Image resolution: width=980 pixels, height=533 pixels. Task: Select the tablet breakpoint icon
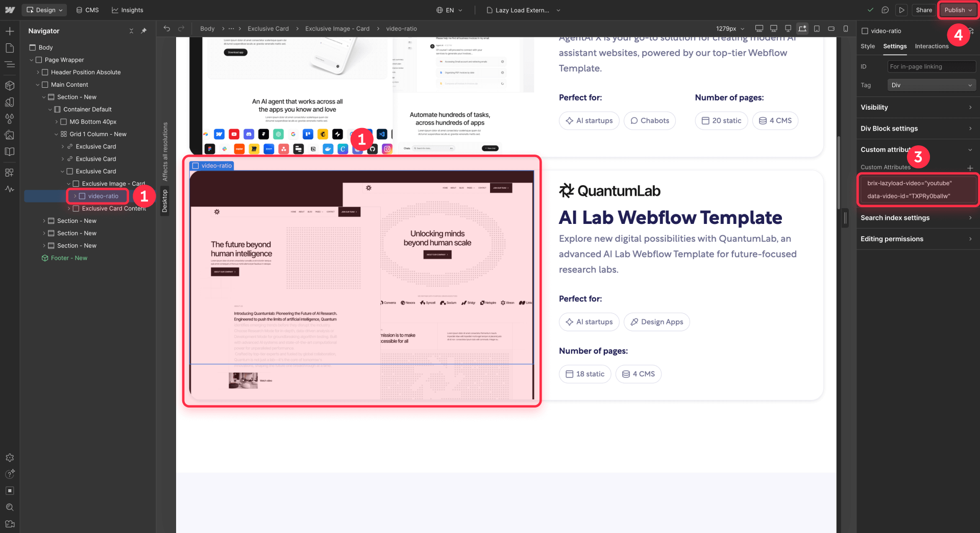click(x=817, y=29)
